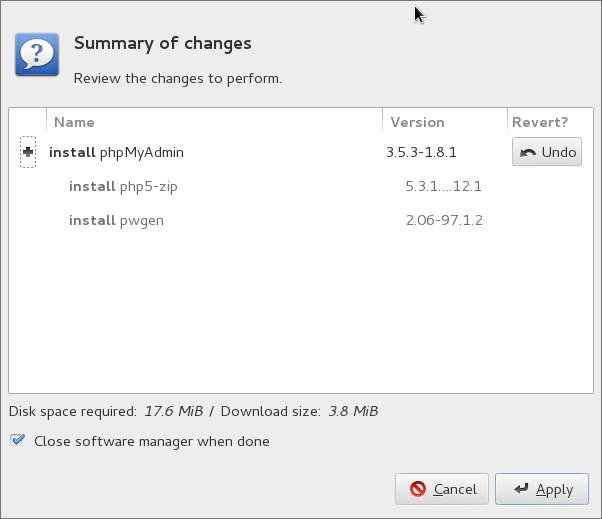Click php5-zip version 5.3.1...12.1
Screen dimensions: 602x519
[x=443, y=186]
